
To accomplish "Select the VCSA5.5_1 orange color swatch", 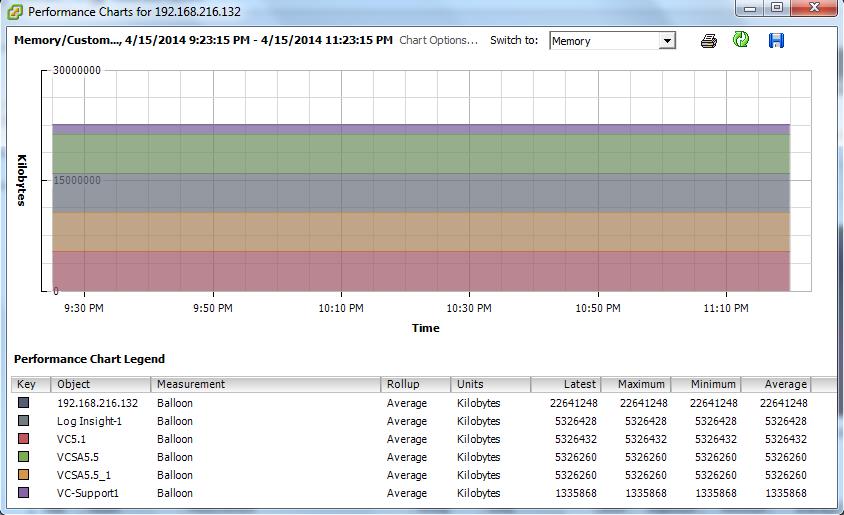I will pos(24,475).
